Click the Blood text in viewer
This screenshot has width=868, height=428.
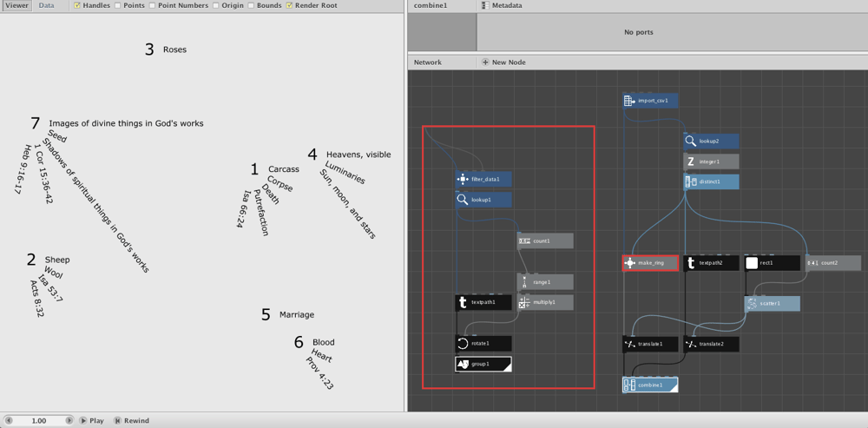coord(323,342)
